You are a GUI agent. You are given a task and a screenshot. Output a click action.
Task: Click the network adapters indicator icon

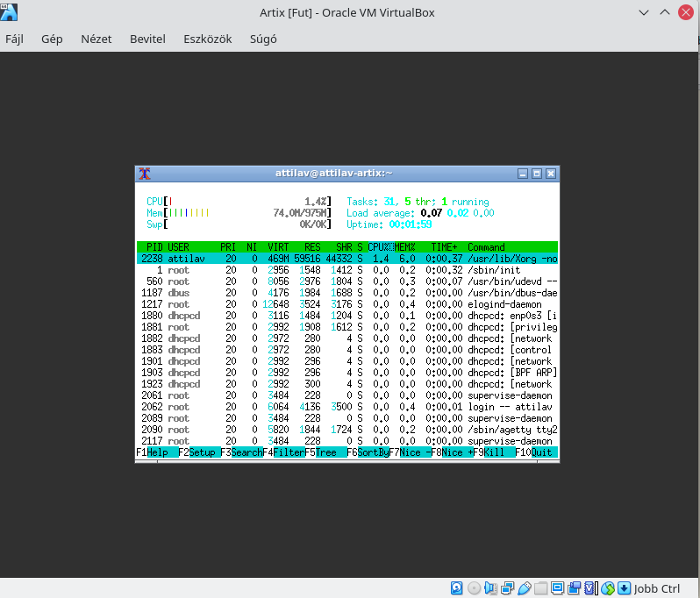508,588
